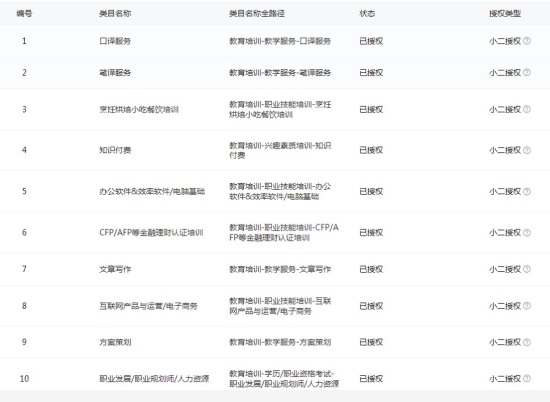Click the 类目名称 column header
This screenshot has height=402, width=550.
pos(115,14)
